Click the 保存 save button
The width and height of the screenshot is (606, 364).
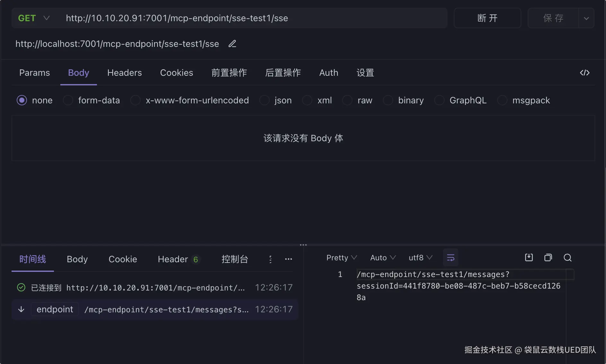tap(553, 18)
